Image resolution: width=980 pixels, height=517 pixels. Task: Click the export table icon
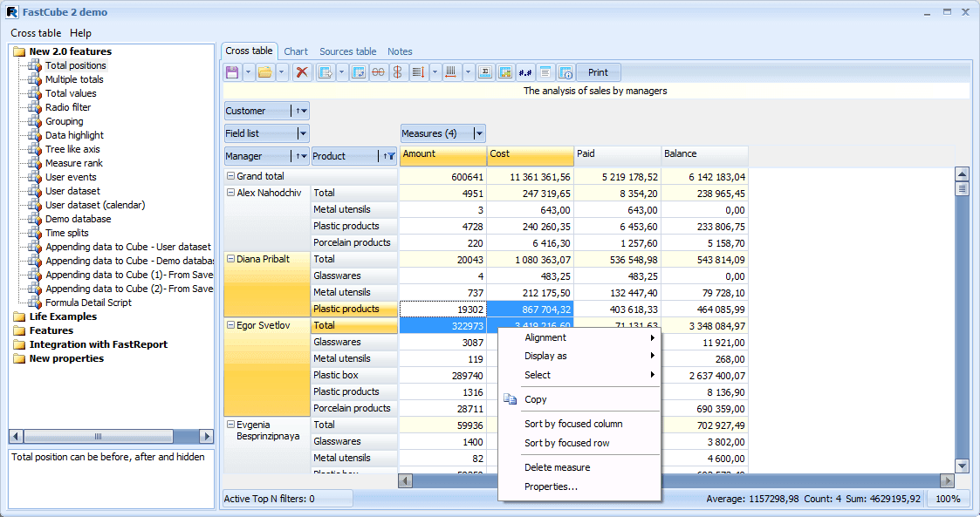pos(325,72)
